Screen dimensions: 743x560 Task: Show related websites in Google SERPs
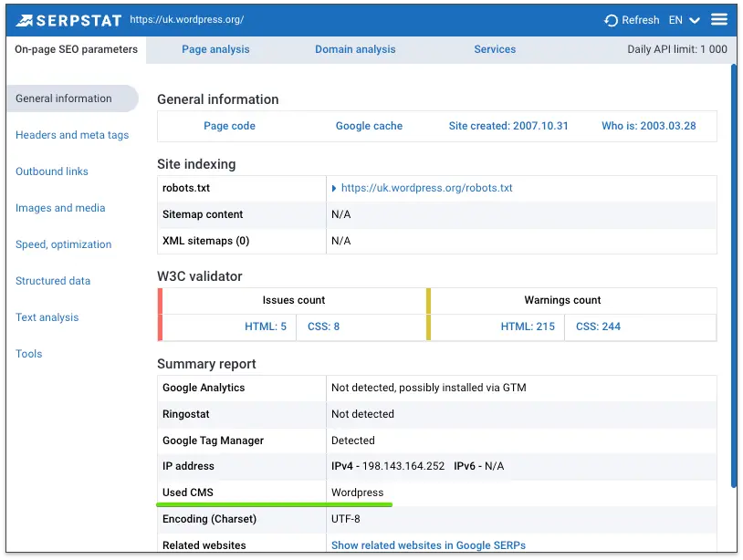pyautogui.click(x=428, y=545)
